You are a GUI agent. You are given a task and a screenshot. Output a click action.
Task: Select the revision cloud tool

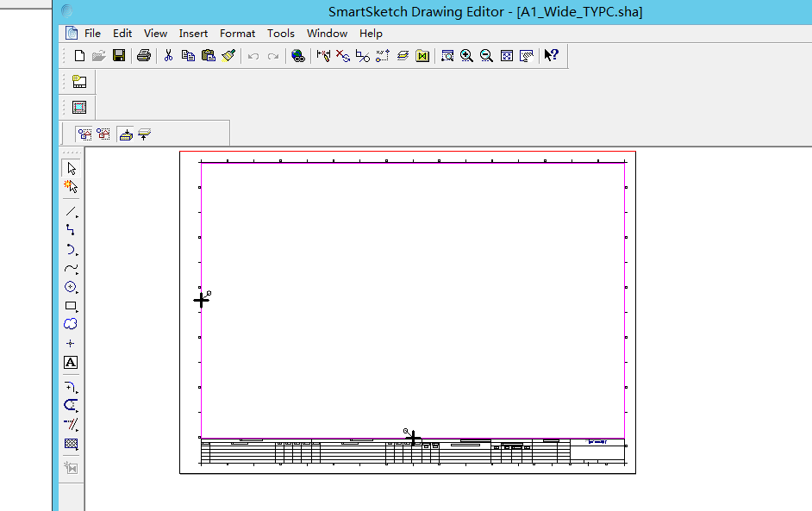click(x=71, y=324)
